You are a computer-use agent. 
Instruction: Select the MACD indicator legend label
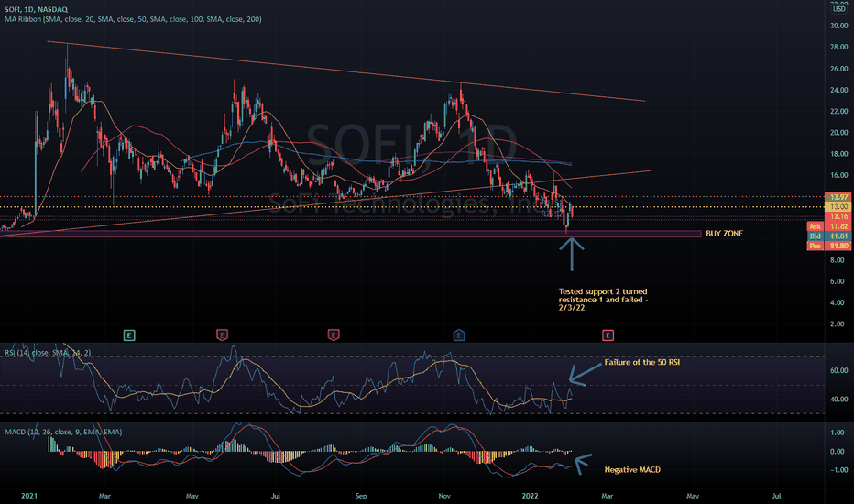pos(63,432)
